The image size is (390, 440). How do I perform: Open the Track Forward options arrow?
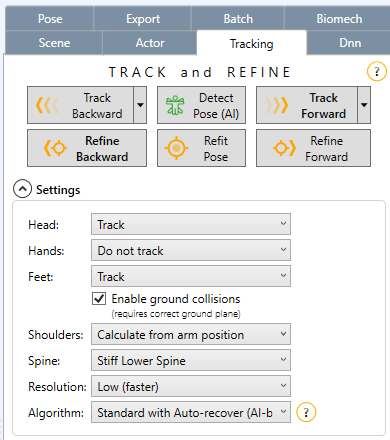364,105
